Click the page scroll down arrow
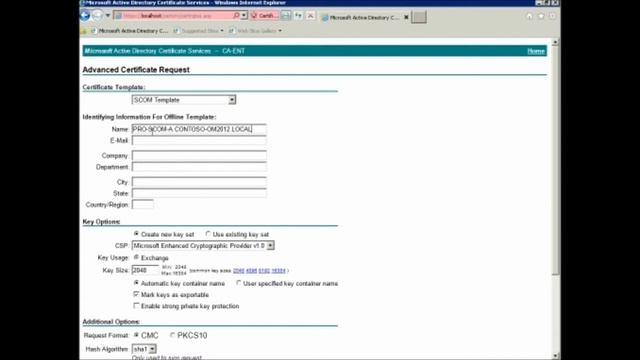This screenshot has width=640, height=360. pos(555,356)
